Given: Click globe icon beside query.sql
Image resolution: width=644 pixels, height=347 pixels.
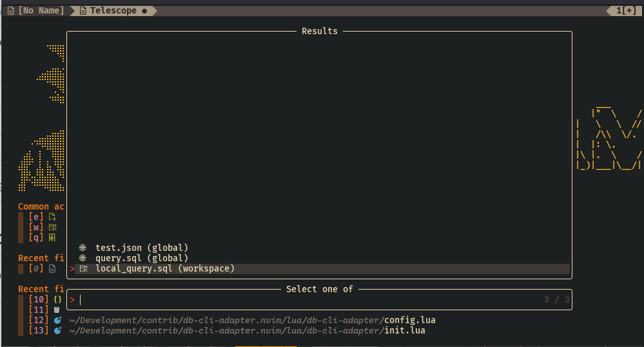Looking at the screenshot, I should click(83, 258).
